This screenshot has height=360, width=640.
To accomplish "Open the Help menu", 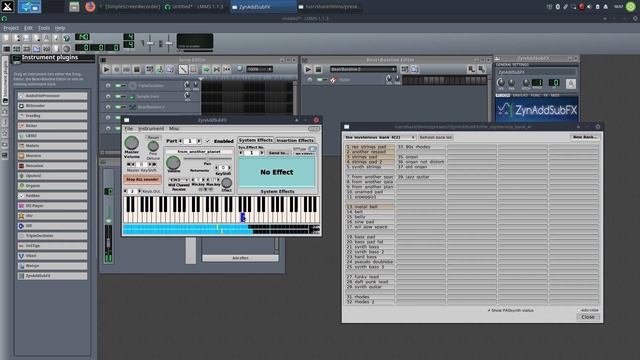I will (x=60, y=28).
